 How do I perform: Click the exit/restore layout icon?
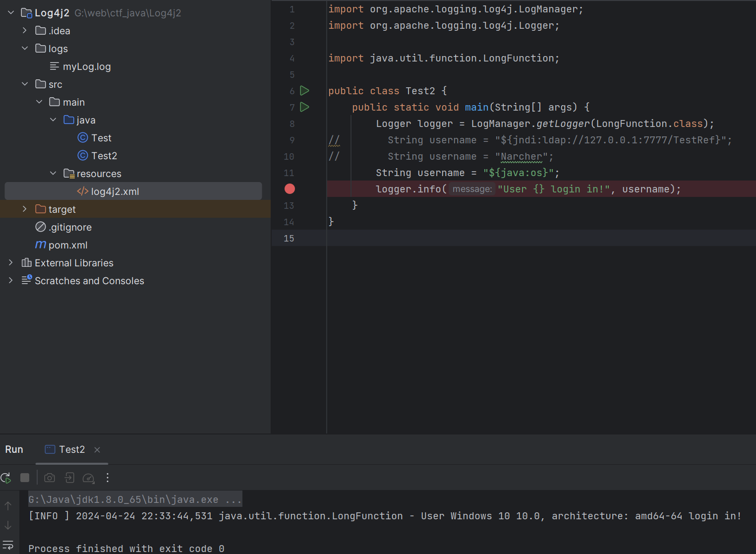point(69,478)
